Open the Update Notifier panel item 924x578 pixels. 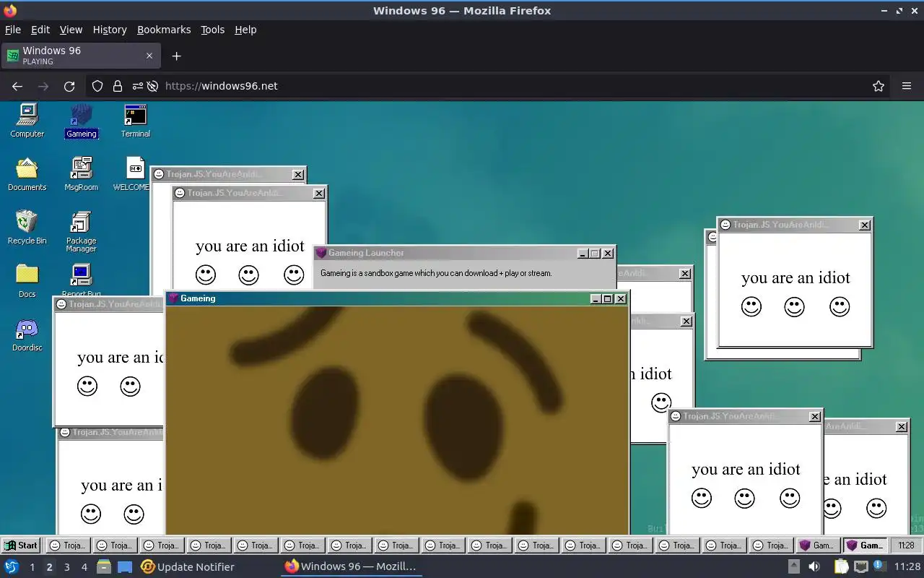coord(188,567)
